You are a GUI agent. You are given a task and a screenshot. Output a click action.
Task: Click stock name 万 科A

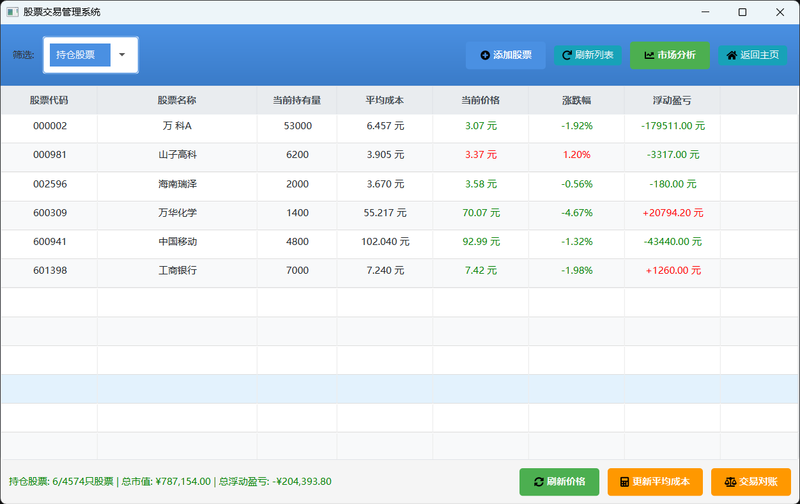177,126
